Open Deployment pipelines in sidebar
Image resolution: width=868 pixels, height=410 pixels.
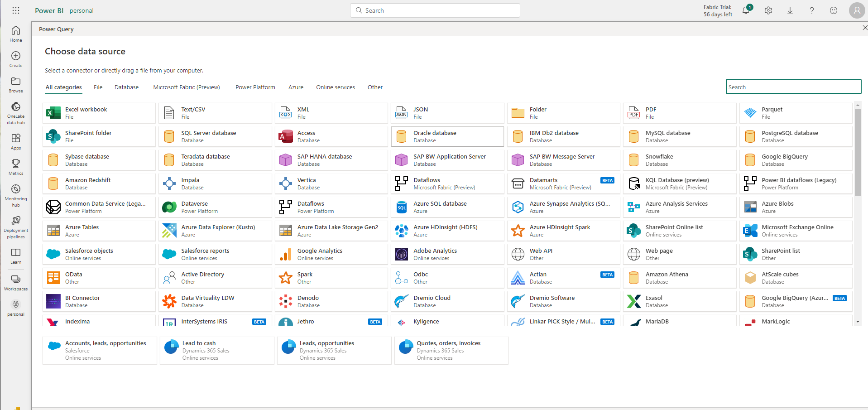[x=16, y=227]
